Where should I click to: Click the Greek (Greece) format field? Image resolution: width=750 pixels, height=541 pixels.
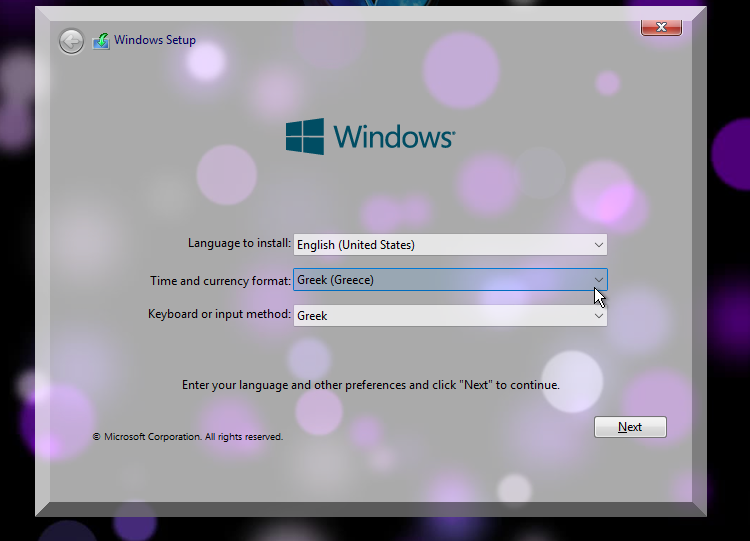(x=440, y=280)
